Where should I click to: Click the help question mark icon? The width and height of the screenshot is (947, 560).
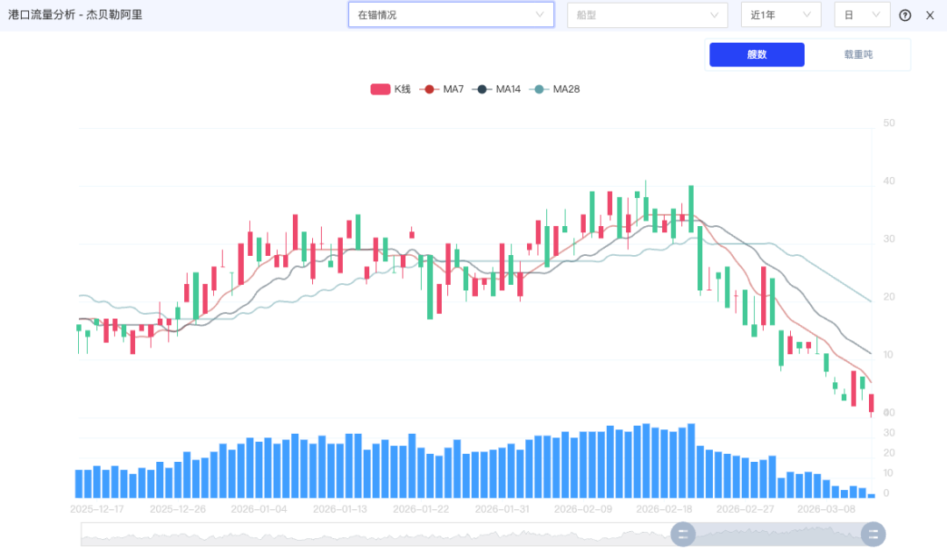(x=905, y=15)
